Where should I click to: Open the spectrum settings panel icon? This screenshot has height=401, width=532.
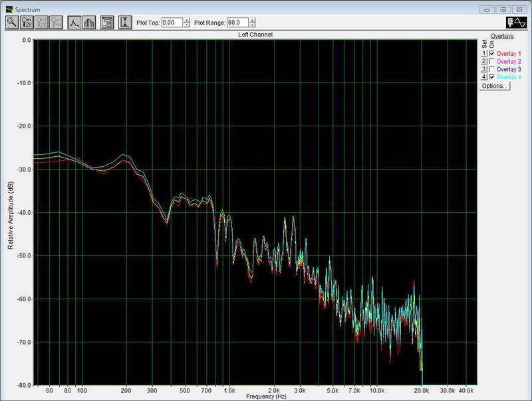coord(107,23)
